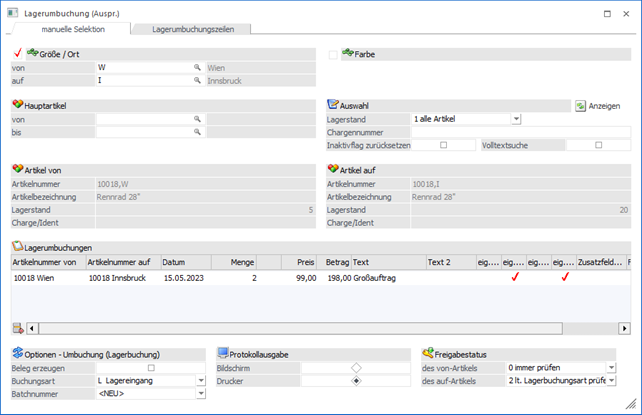The image size is (642, 415).
Task: Sort by the Menge column header
Action: (x=234, y=262)
